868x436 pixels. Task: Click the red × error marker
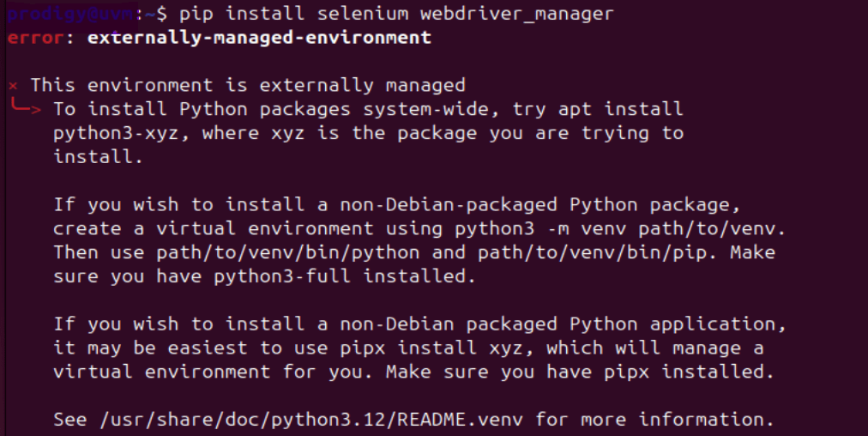(x=13, y=86)
